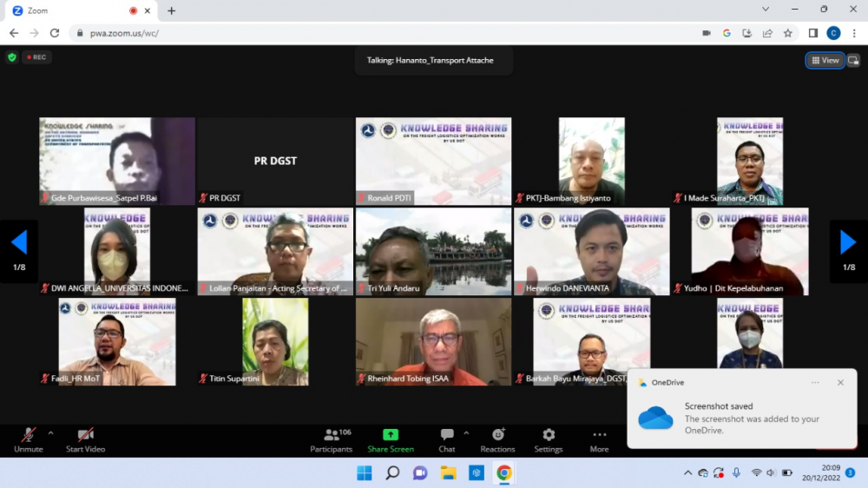Close the OneDrive notification
Screen dimensions: 868x488
click(x=840, y=382)
